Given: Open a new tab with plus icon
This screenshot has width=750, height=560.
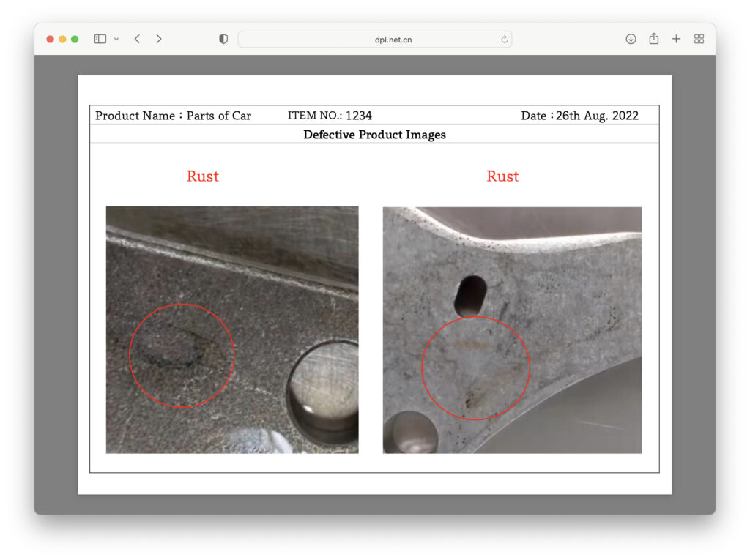Looking at the screenshot, I should tap(676, 39).
